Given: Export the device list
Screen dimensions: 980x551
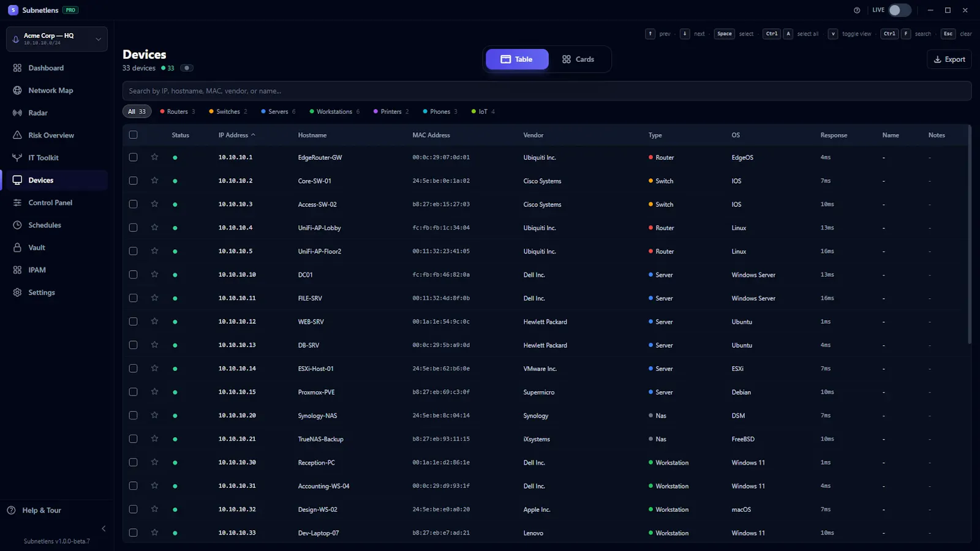Looking at the screenshot, I should click(949, 59).
